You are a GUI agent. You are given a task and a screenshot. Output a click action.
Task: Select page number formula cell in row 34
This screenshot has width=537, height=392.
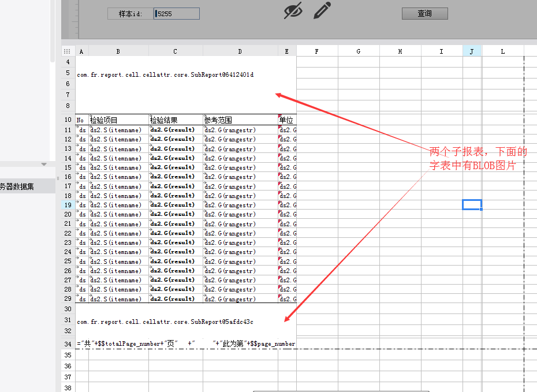click(x=185, y=344)
